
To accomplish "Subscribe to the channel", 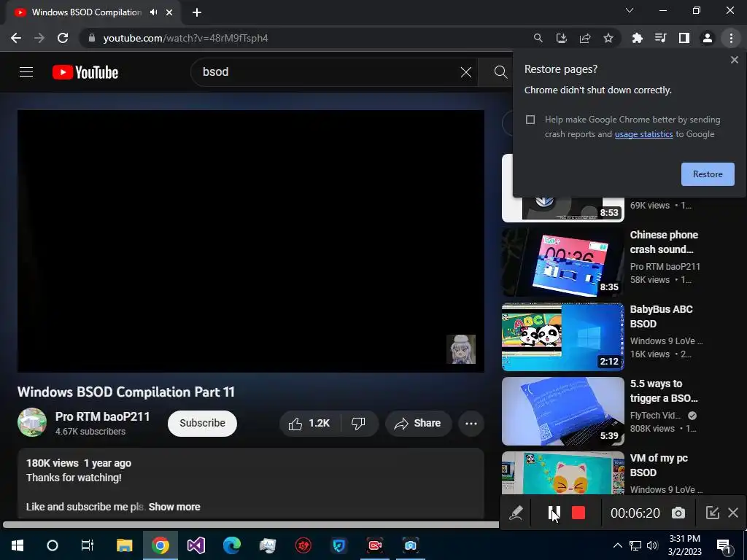I will click(202, 424).
